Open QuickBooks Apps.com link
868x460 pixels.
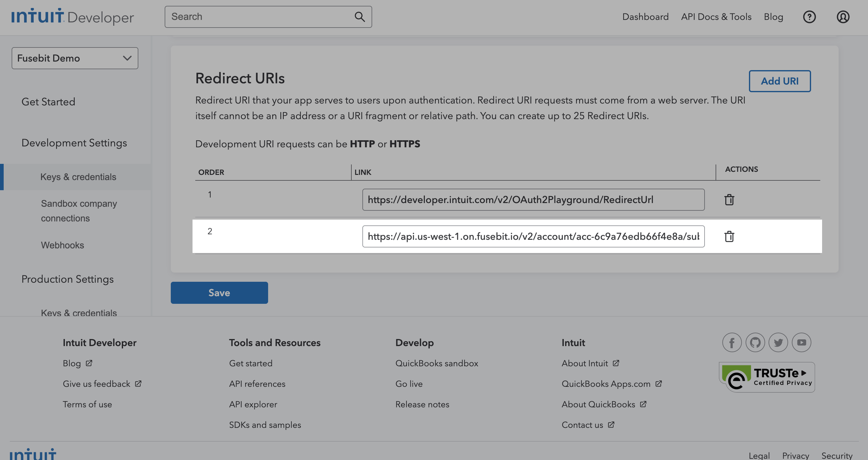[x=612, y=384]
